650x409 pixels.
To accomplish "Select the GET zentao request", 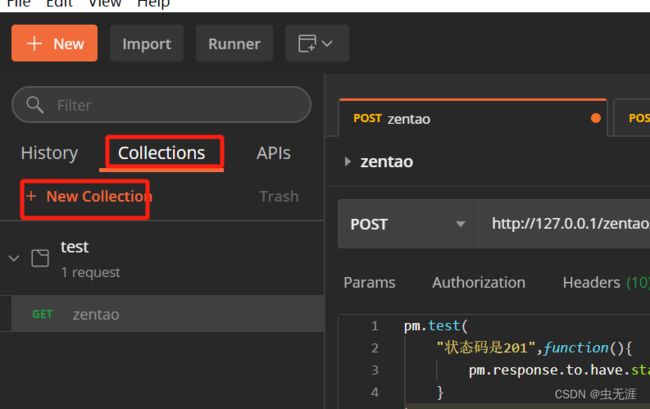I will coord(95,314).
